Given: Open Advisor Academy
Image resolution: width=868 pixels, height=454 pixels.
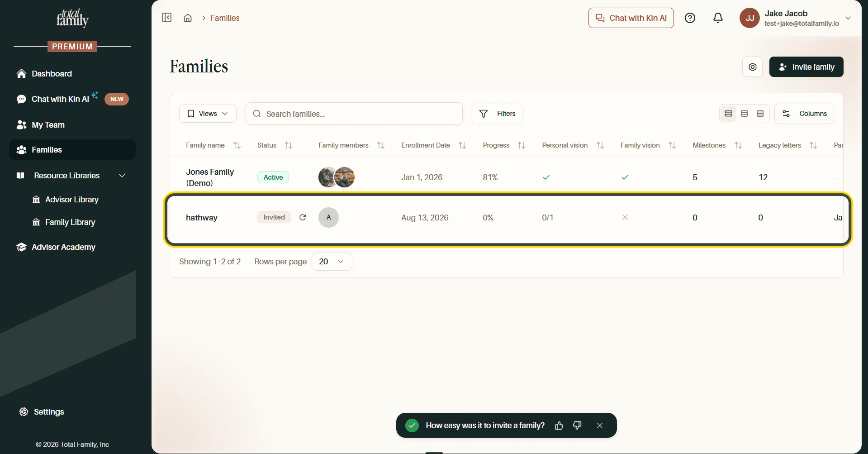Looking at the screenshot, I should pos(72,247).
